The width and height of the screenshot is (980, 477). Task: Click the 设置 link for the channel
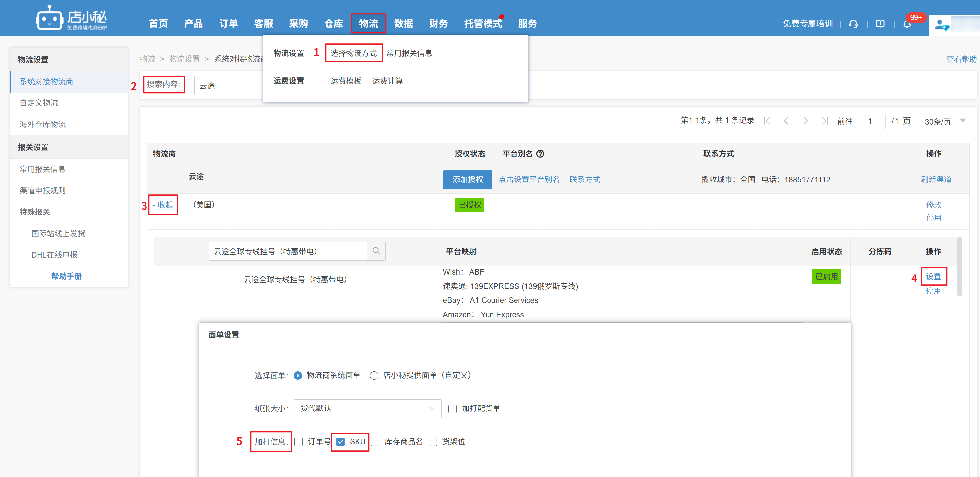[933, 276]
